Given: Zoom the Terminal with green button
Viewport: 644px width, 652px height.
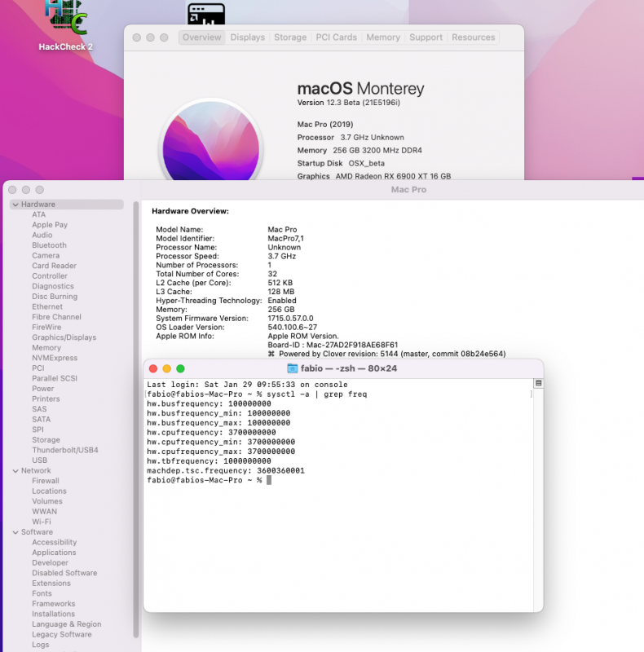Looking at the screenshot, I should click(x=180, y=369).
